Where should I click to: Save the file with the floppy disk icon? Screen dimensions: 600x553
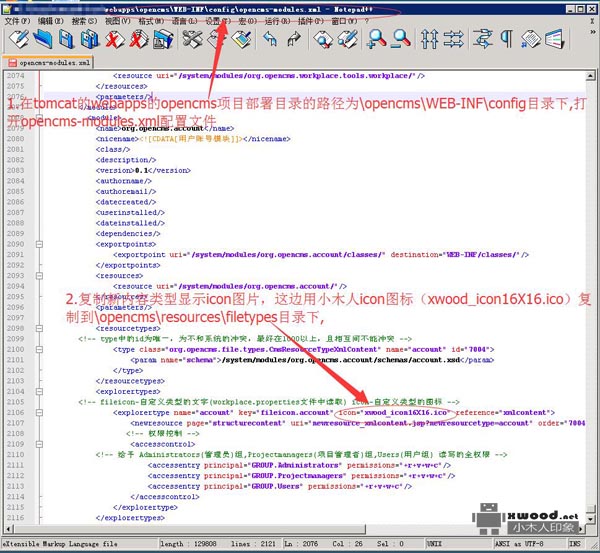pyautogui.click(x=66, y=39)
